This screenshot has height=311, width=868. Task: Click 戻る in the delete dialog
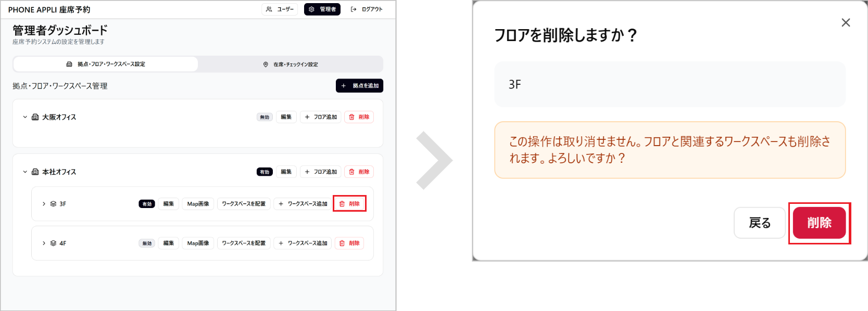[x=760, y=223]
